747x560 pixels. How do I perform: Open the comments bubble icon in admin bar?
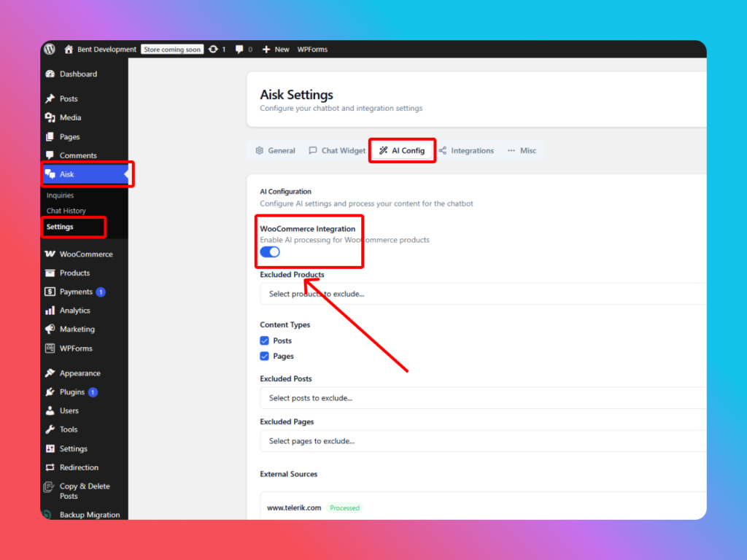tap(239, 50)
